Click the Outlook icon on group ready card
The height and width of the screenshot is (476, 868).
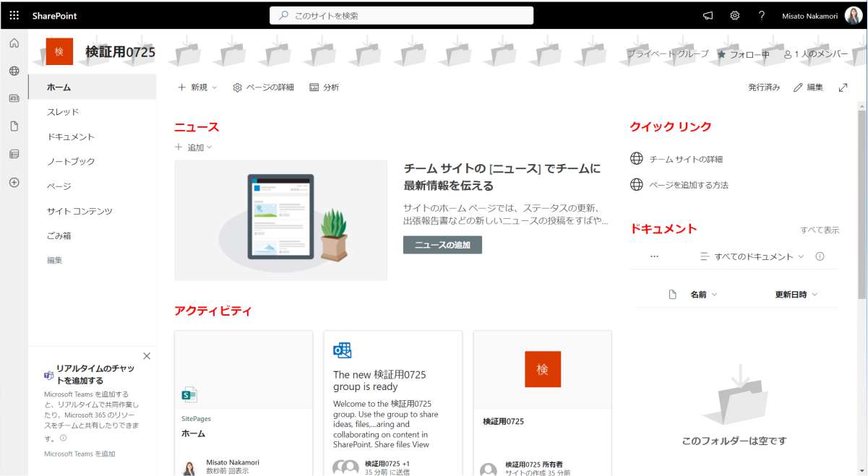(342, 350)
